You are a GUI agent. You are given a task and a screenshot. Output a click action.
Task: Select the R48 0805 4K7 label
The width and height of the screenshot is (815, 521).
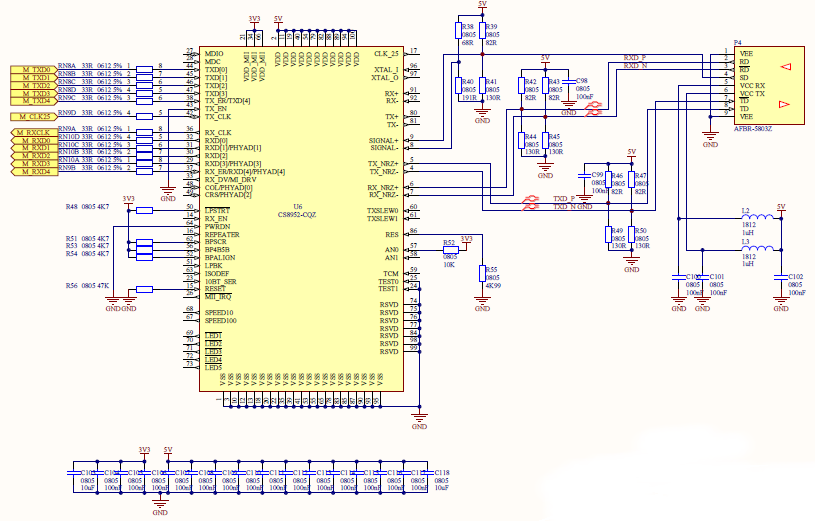point(87,206)
